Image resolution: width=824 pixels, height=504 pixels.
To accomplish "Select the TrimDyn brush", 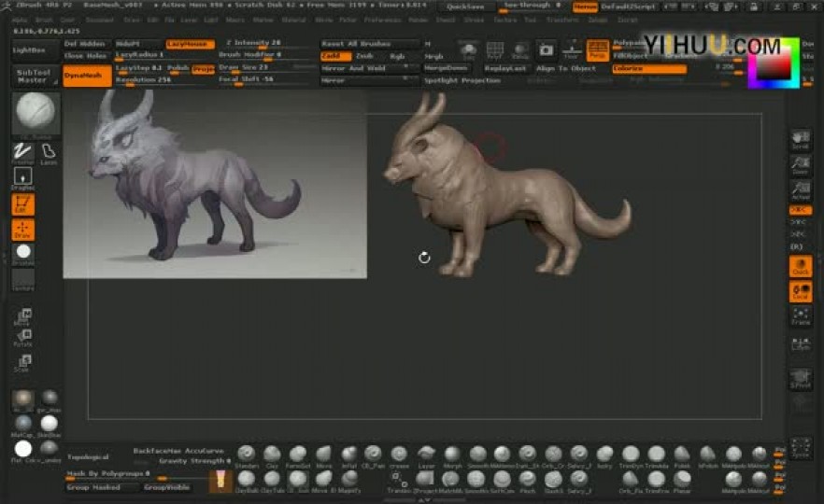I will [x=631, y=456].
